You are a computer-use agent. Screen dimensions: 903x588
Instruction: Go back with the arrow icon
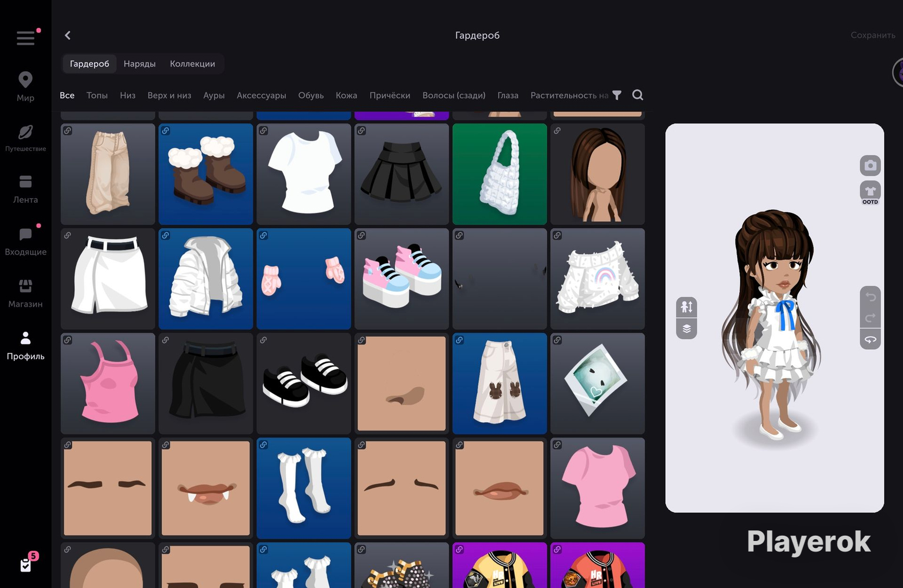[x=68, y=35]
